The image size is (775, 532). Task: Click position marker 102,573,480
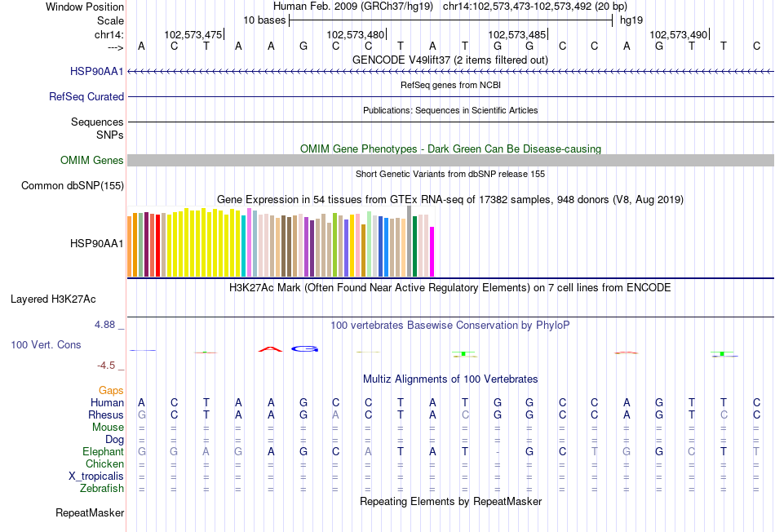coord(356,34)
